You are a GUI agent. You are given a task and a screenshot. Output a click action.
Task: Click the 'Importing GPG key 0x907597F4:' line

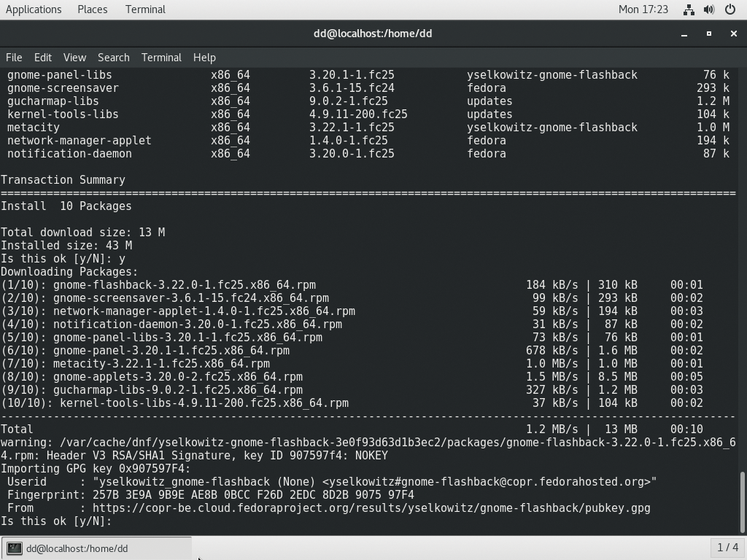click(x=96, y=469)
